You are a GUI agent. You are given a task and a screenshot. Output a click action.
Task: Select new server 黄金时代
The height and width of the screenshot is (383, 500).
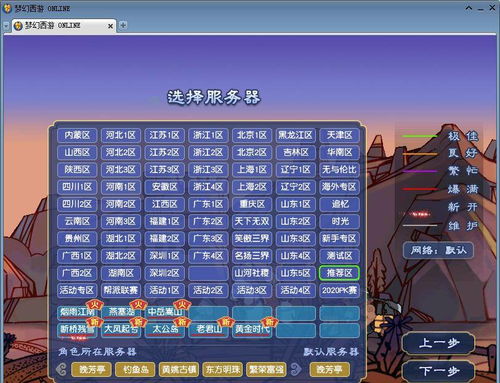click(x=252, y=329)
